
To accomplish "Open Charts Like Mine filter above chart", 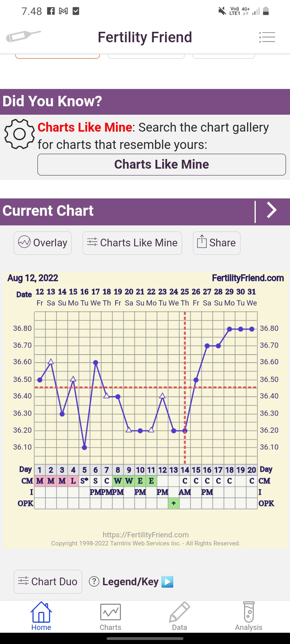I will [132, 243].
